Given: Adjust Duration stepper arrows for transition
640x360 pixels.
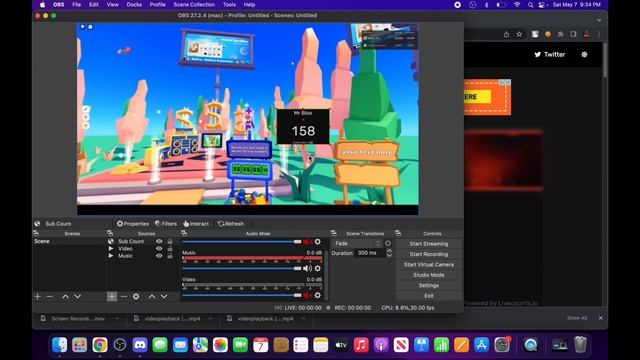Looking at the screenshot, I should 389,253.
